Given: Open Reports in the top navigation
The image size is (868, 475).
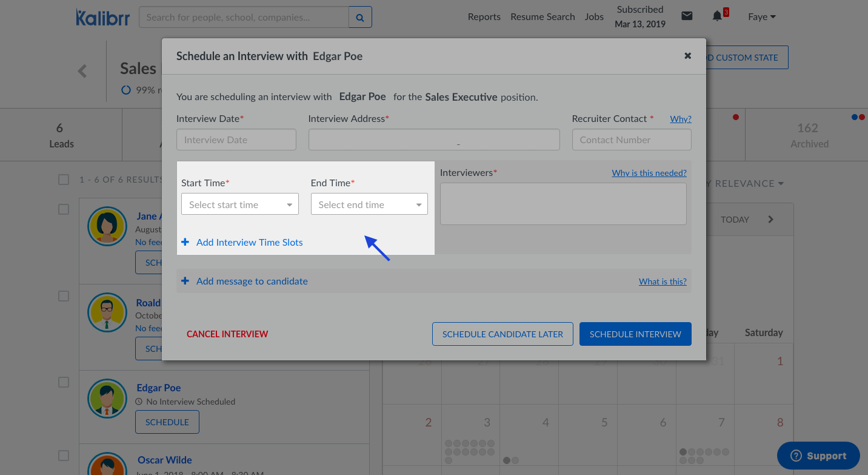Looking at the screenshot, I should click(484, 17).
